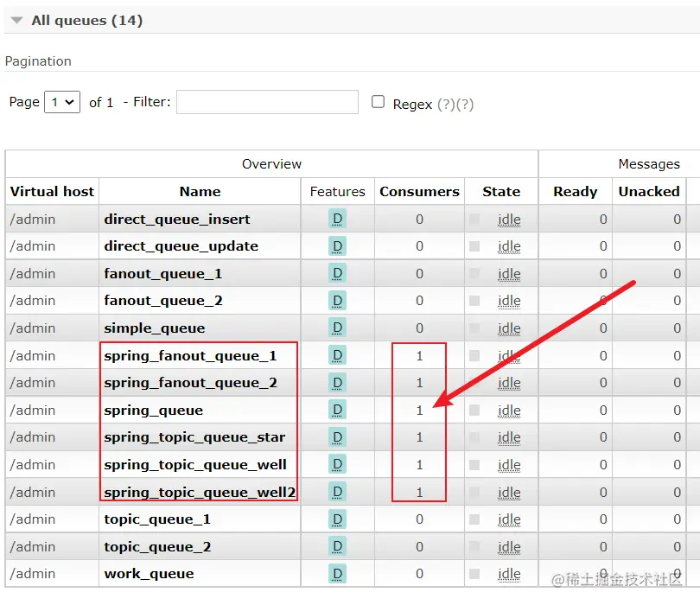Sort table by State column

(x=501, y=191)
